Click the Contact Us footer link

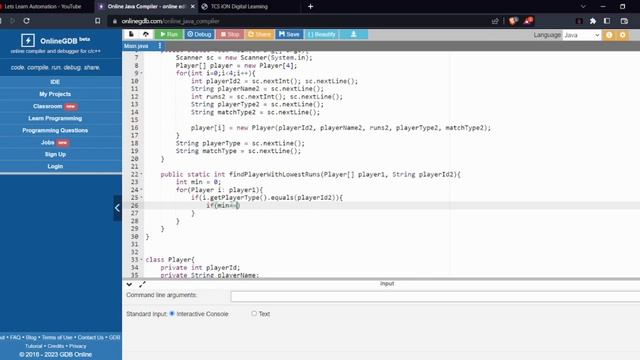tap(91, 338)
